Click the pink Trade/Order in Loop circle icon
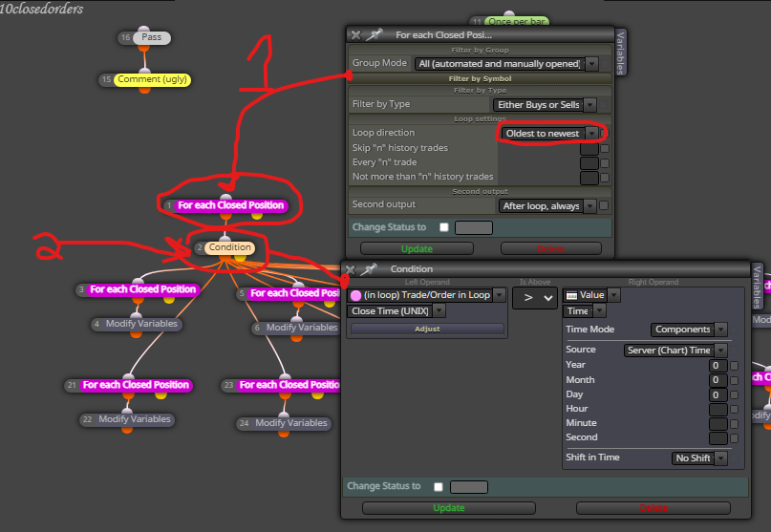771x532 pixels. 356,295
